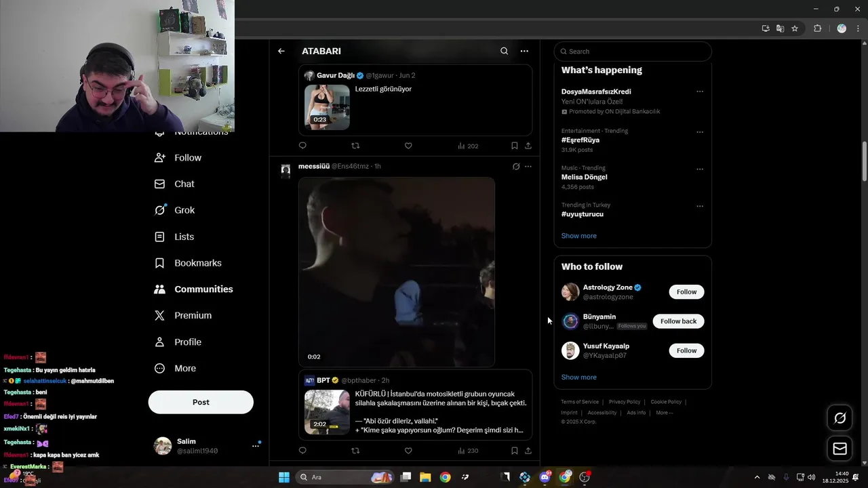Open options for the #EşrefRüya trend

[700, 132]
